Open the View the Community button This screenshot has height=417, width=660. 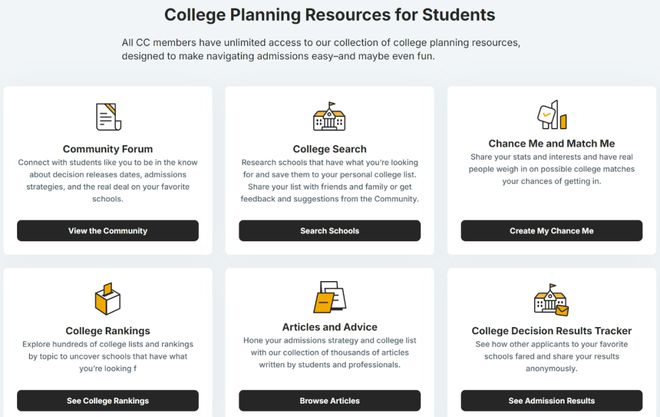(108, 231)
